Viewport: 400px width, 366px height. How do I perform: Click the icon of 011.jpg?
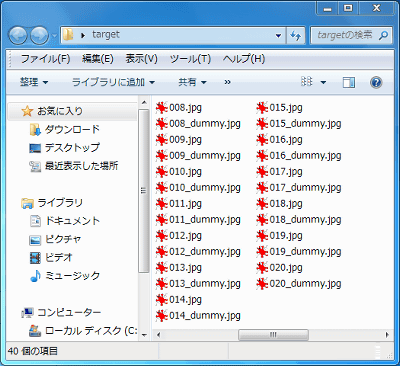coord(161,204)
